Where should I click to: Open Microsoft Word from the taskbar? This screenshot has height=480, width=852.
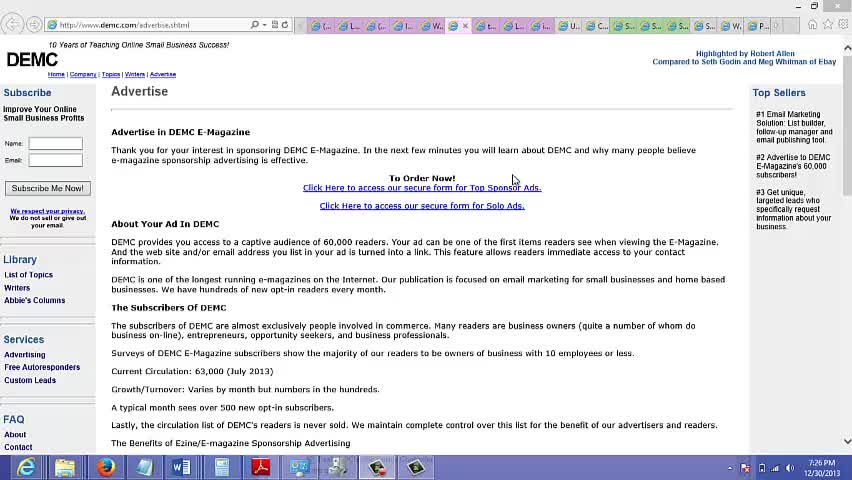coord(181,467)
